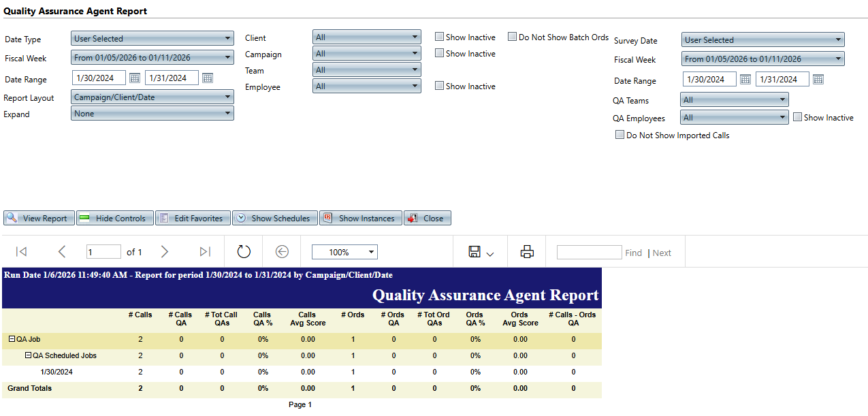868x416 pixels.
Task: Expand the Campaign dropdown list
Action: point(366,54)
